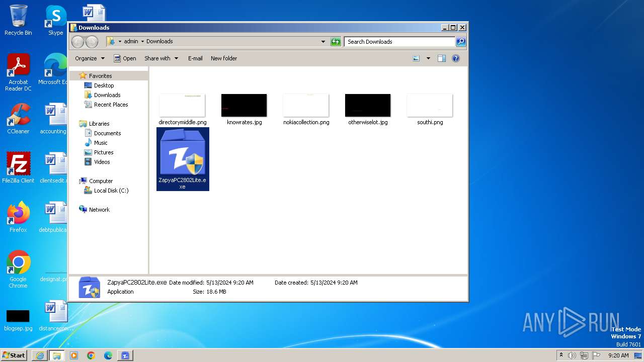
Task: Toggle the preview pane button
Action: (441, 58)
